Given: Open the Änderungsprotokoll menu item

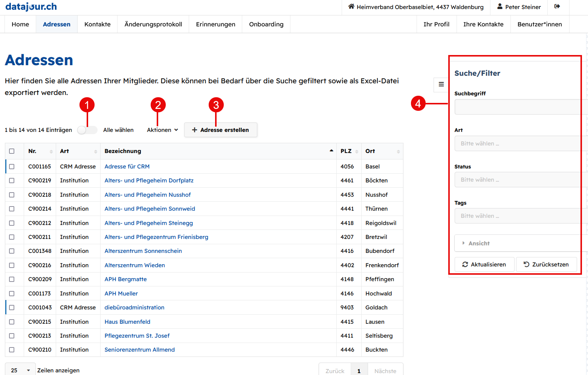Looking at the screenshot, I should pos(153,24).
